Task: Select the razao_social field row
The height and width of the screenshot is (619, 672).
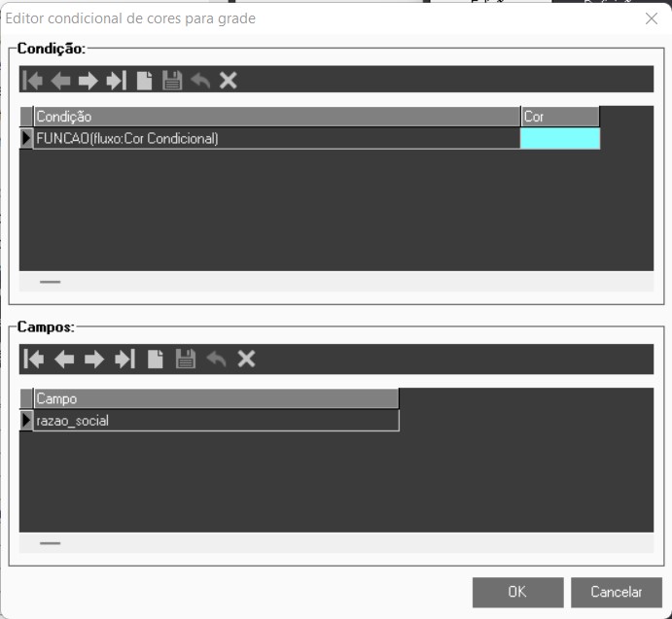Action: point(215,421)
